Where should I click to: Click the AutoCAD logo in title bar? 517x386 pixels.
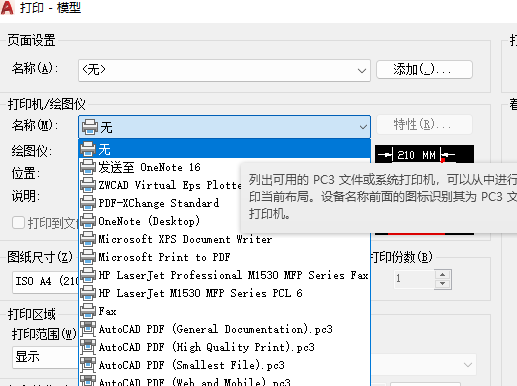[7, 7]
